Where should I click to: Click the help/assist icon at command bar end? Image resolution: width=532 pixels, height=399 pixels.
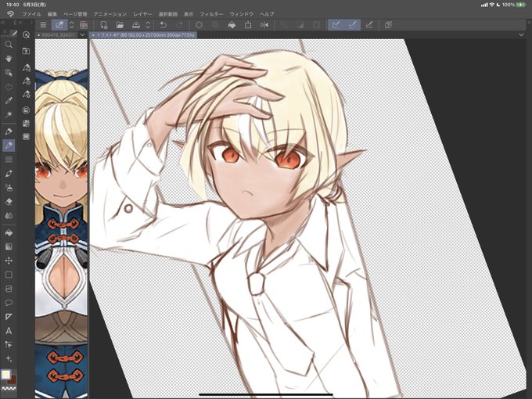[388, 25]
